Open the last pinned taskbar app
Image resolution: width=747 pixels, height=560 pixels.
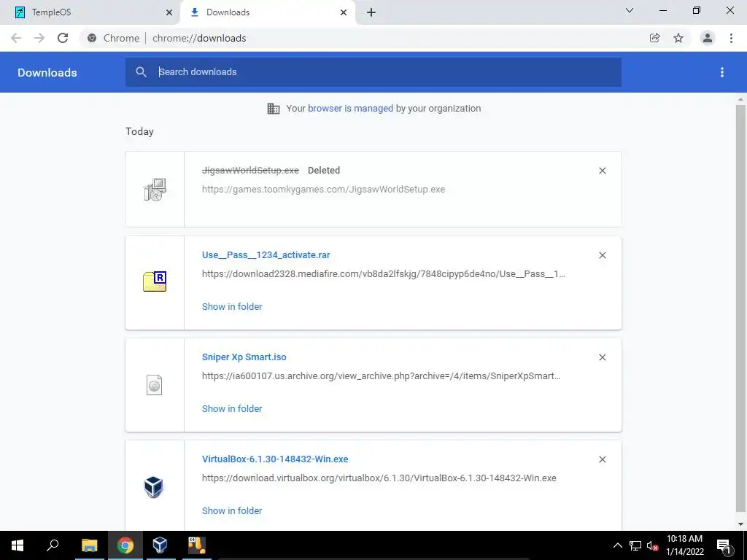pyautogui.click(x=196, y=545)
